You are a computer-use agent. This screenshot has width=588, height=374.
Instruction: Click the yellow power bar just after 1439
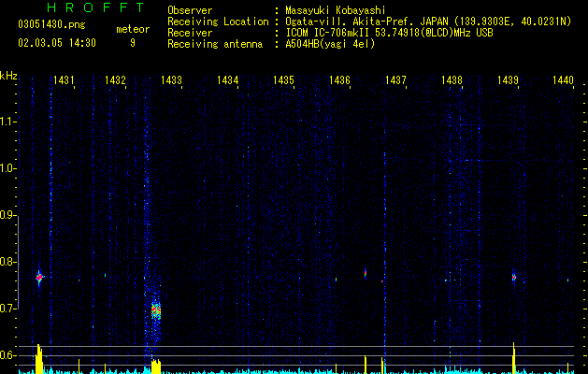click(514, 358)
